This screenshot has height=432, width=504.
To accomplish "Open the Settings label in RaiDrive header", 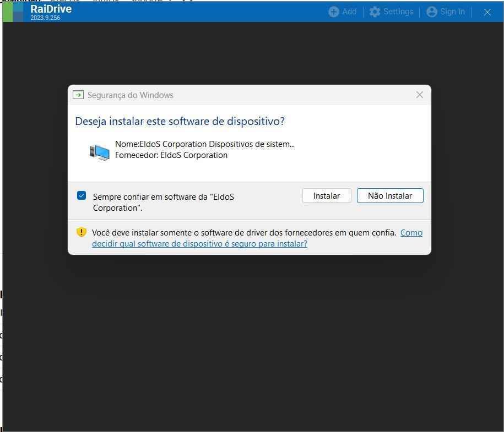I will click(398, 12).
